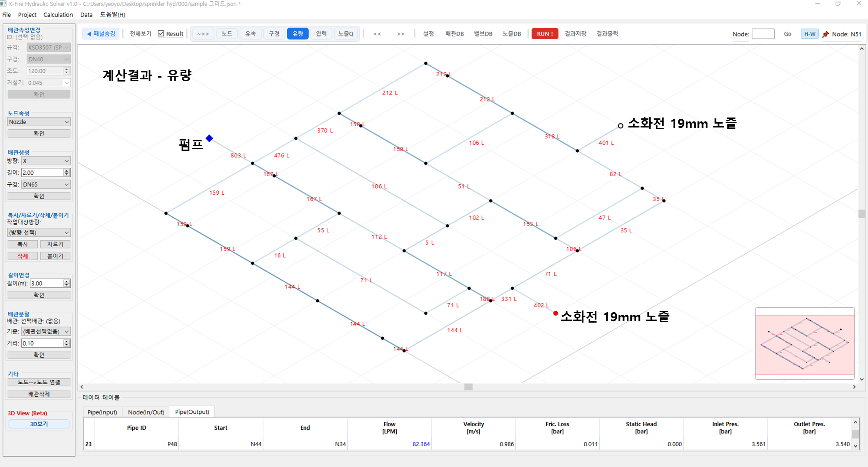Switch to the Node(In/Out) tab
The height and width of the screenshot is (467, 868).
146,412
